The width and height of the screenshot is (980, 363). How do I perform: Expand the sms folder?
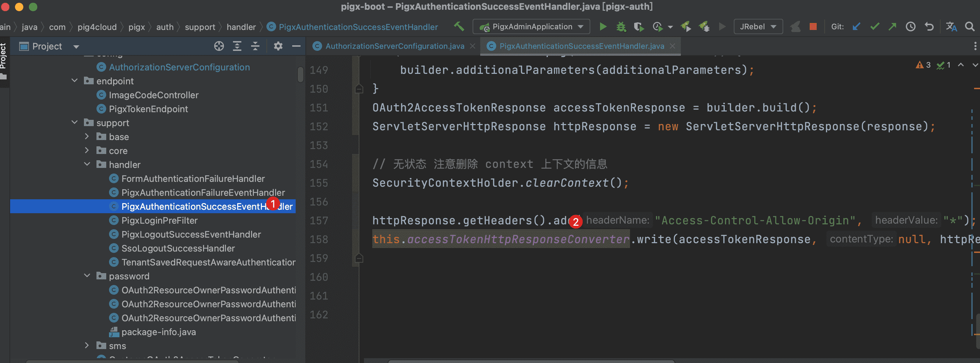click(x=87, y=346)
